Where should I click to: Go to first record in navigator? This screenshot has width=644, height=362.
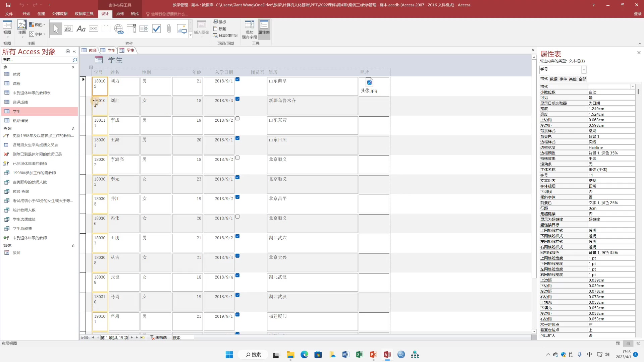(93, 338)
